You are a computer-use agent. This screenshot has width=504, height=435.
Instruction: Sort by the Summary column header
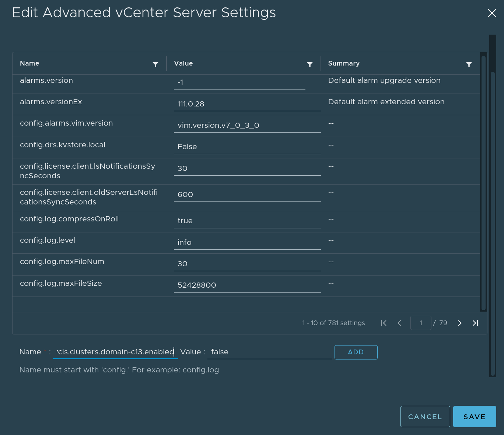pyautogui.click(x=344, y=63)
